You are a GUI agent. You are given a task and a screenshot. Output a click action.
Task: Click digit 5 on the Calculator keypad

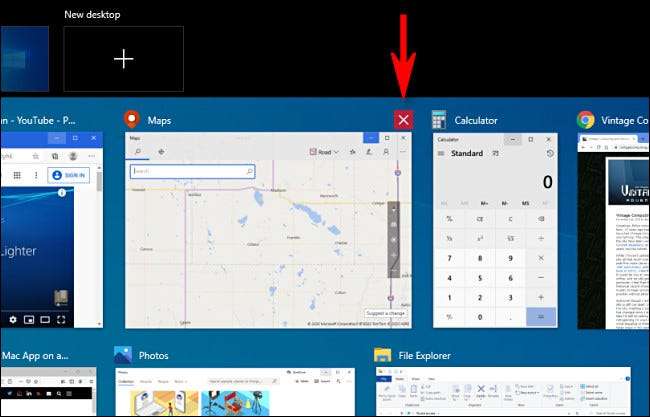pos(480,278)
